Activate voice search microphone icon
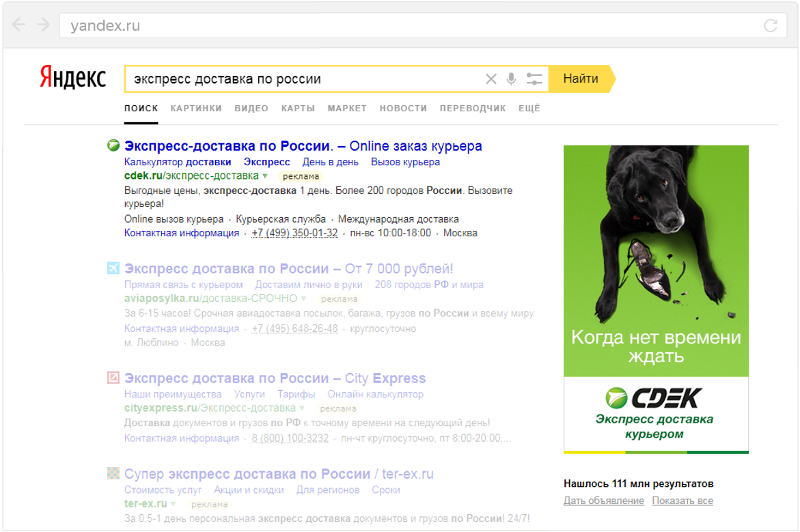This screenshot has width=800, height=532. click(511, 79)
